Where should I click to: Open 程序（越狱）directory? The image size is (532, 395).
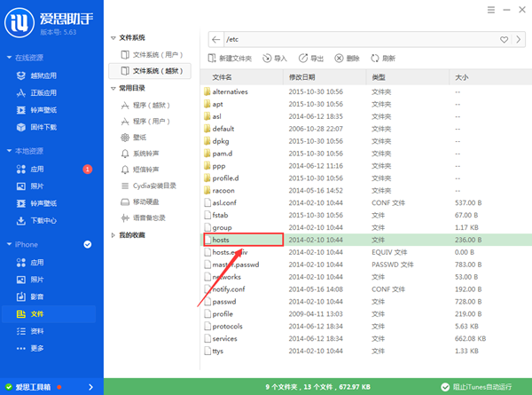(145, 106)
